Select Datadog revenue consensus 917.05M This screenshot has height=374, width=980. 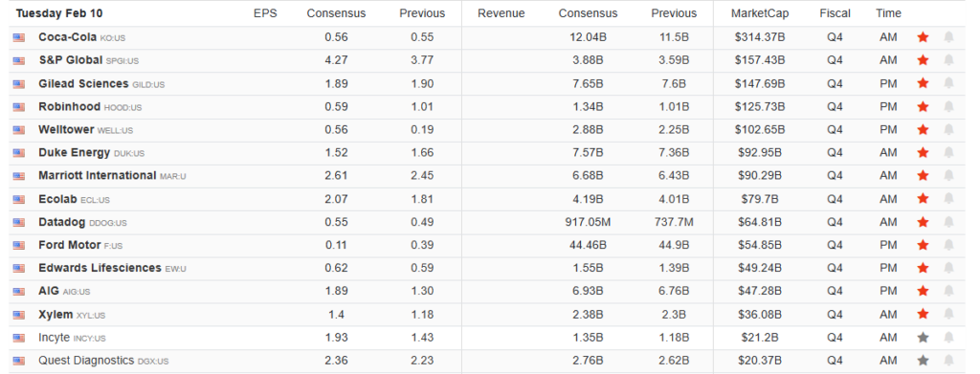tap(589, 222)
